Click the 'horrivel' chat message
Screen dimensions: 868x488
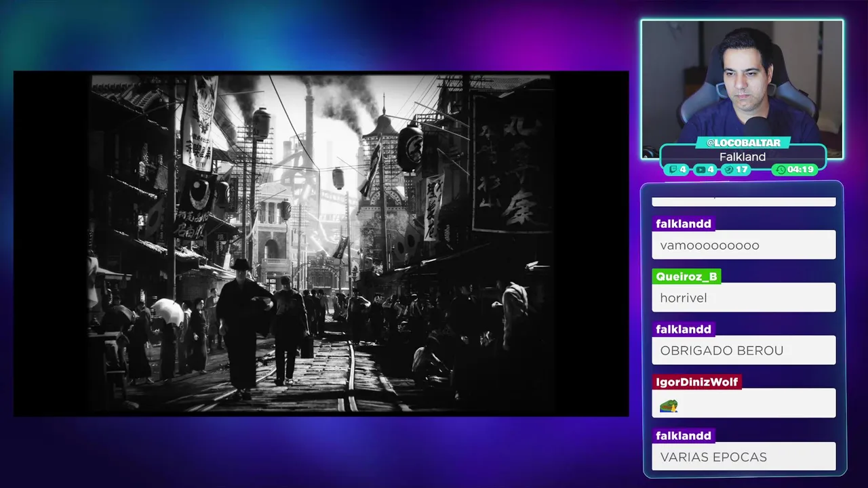pos(743,298)
